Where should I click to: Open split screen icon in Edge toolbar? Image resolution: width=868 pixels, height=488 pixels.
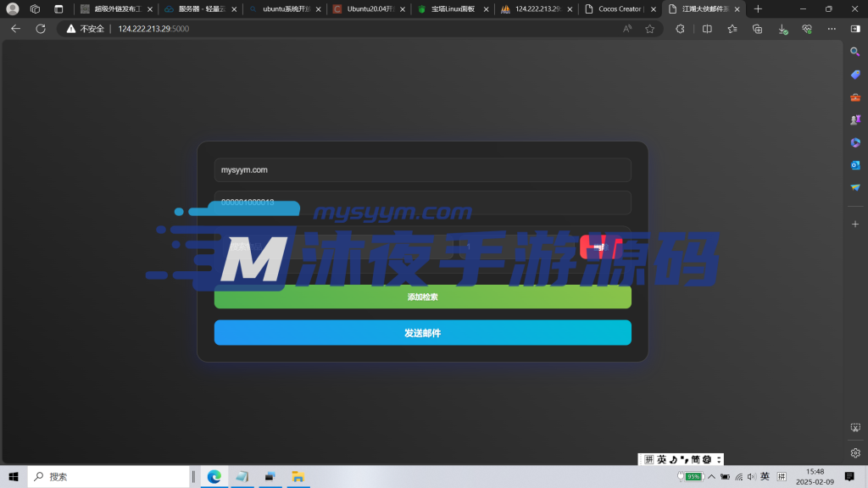(x=707, y=28)
